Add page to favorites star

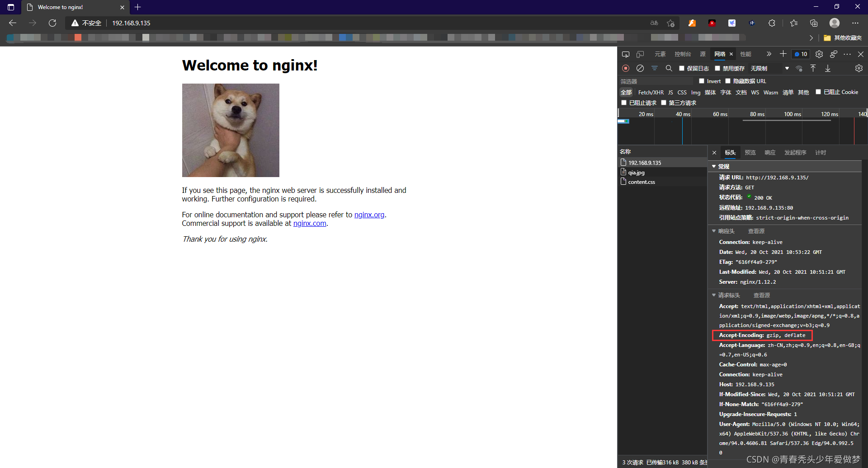tap(671, 23)
